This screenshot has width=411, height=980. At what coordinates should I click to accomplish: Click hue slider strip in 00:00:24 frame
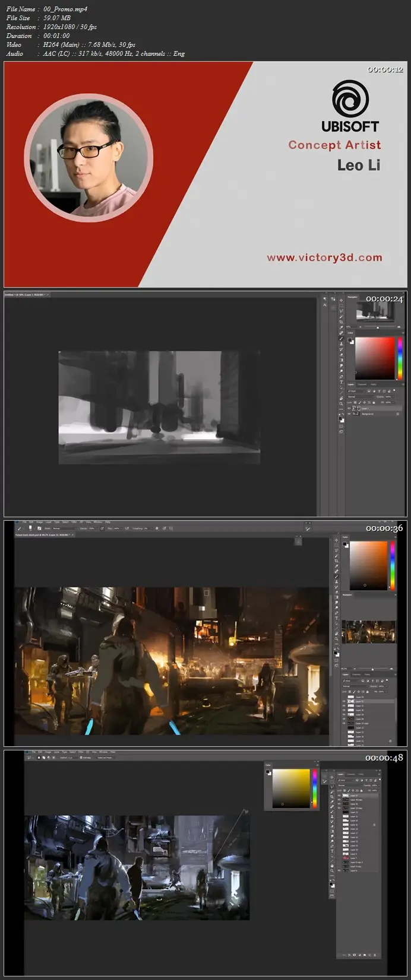click(x=400, y=358)
